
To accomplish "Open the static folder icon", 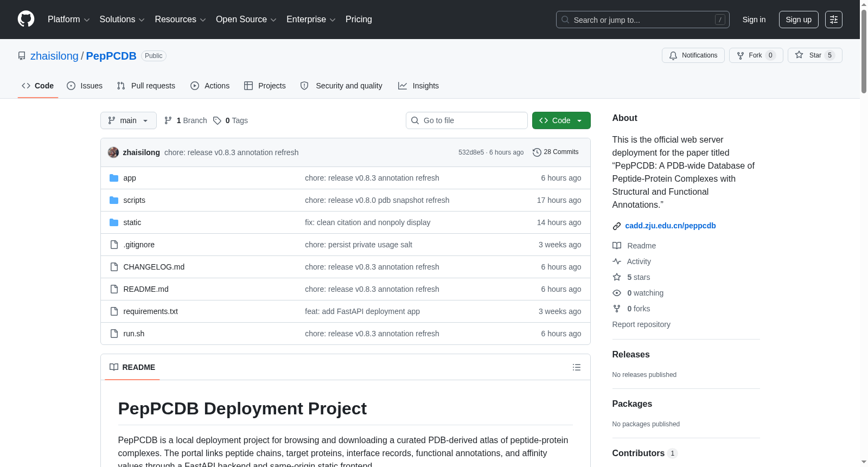I will click(114, 222).
